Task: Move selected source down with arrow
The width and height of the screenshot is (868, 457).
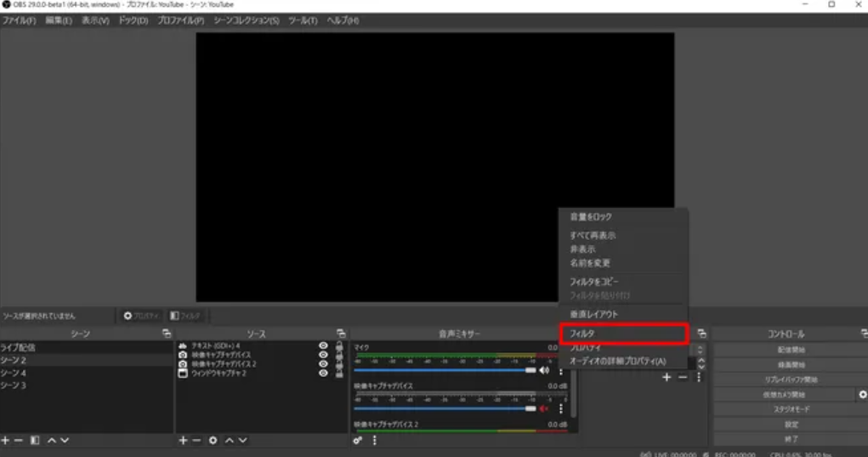Action: tap(243, 440)
